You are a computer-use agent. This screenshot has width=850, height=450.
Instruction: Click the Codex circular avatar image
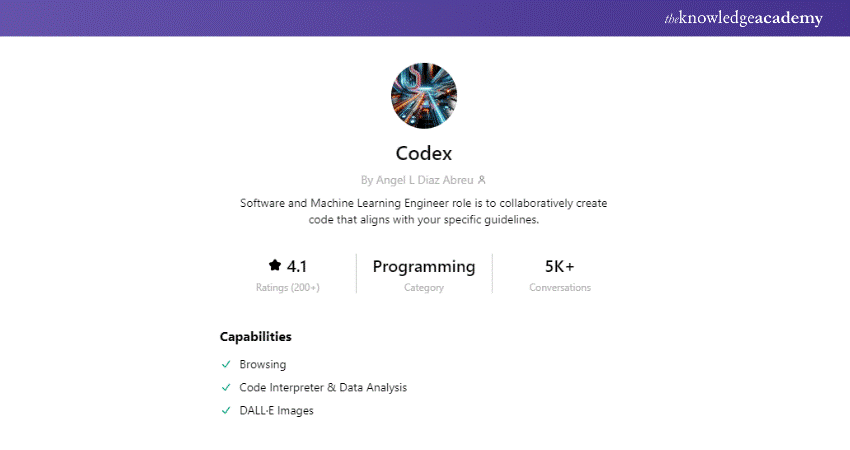tap(424, 96)
